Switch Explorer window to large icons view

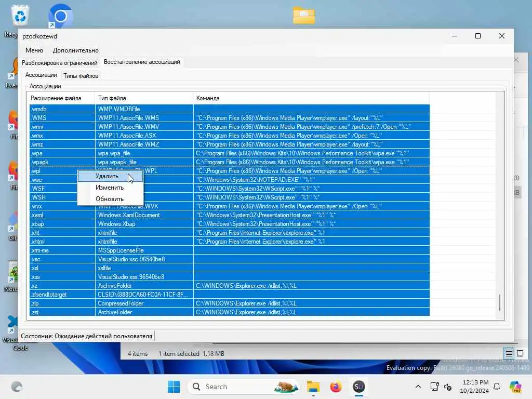tap(520, 353)
